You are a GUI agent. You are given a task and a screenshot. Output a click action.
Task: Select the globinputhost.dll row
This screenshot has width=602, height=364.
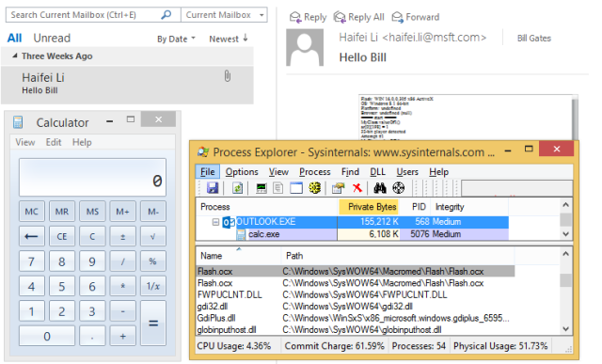(x=356, y=329)
